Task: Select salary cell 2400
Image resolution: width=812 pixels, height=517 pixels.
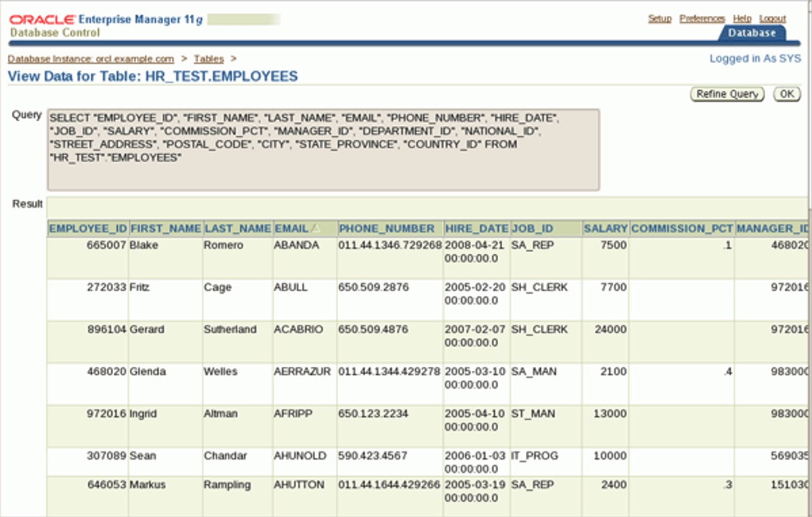Action: [613, 485]
